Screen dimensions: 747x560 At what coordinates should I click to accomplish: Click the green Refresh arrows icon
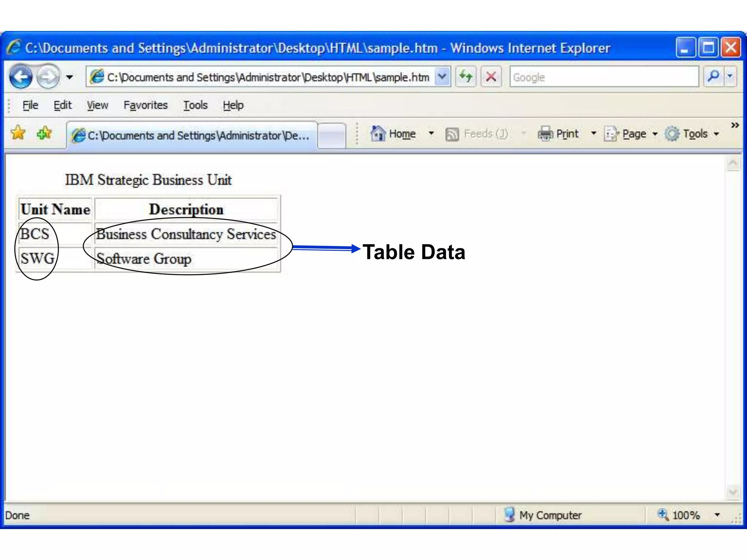point(466,77)
